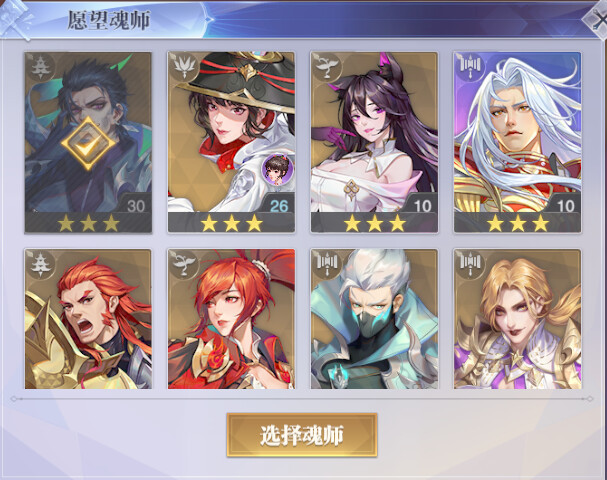Click the class icon on the blonde character
This screenshot has height=480, width=607.
click(x=470, y=264)
